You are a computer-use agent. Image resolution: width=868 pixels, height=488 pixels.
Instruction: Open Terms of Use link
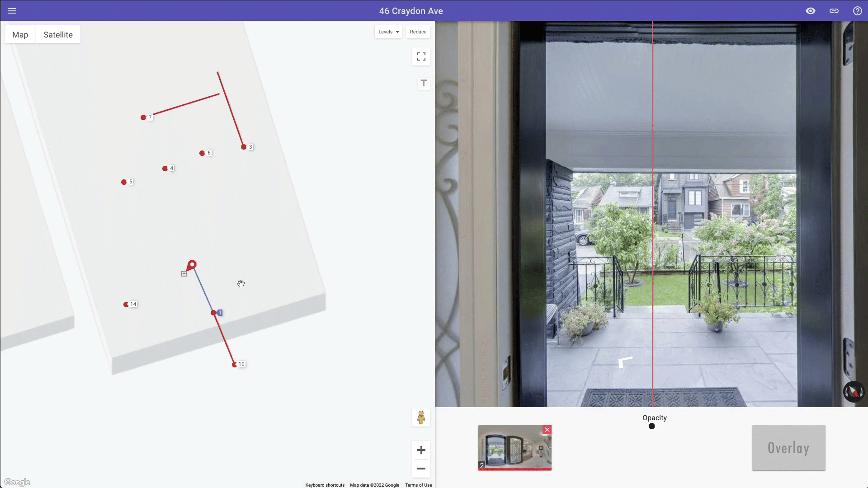418,485
